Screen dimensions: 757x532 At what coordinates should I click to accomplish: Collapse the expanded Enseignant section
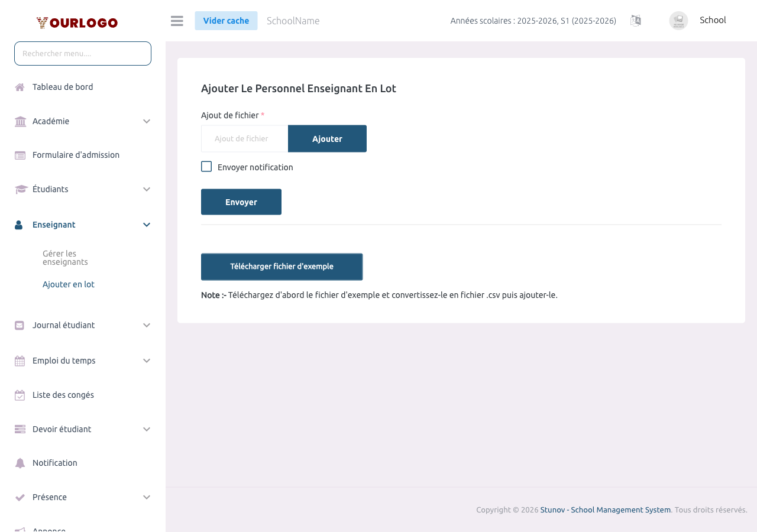pyautogui.click(x=146, y=224)
